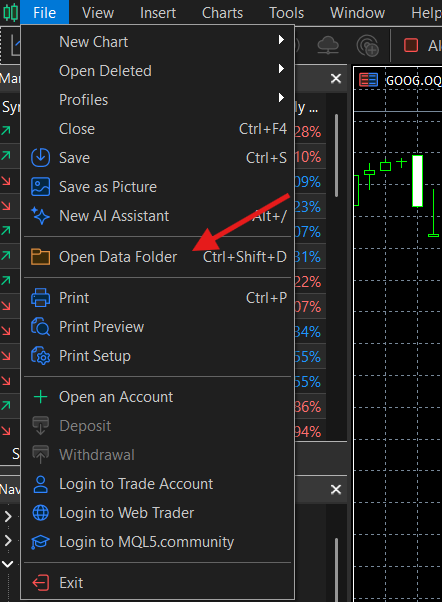Click the Save icon in File menu
Viewport: 442px width, 602px height.
[40, 157]
